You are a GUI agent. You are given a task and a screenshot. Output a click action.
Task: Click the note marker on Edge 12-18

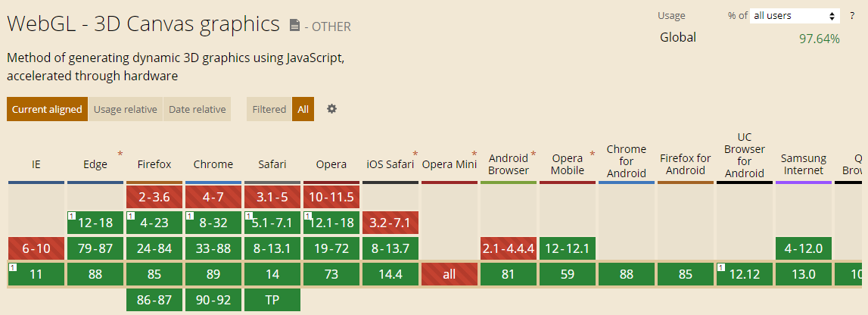71,215
